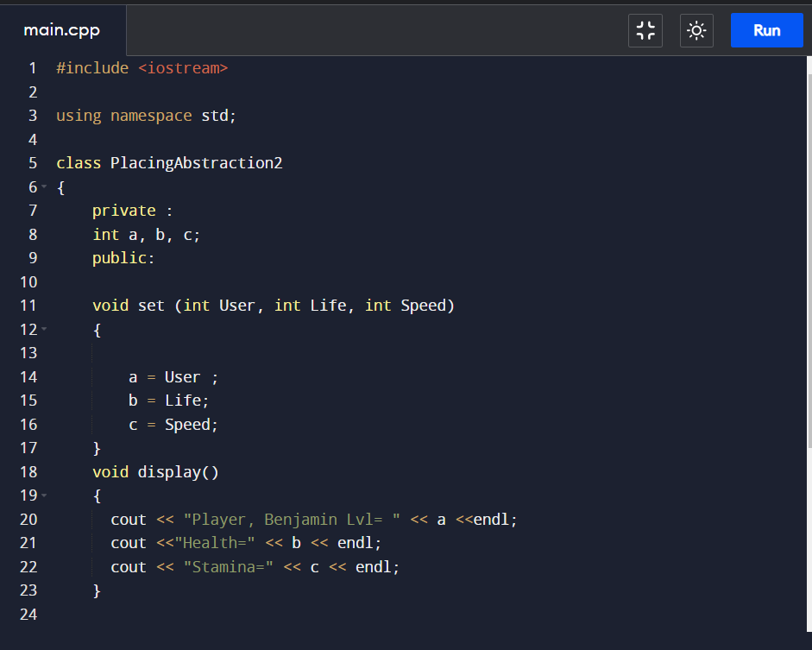
Task: Click the class name PlacingAbstraction2
Action: tap(196, 163)
